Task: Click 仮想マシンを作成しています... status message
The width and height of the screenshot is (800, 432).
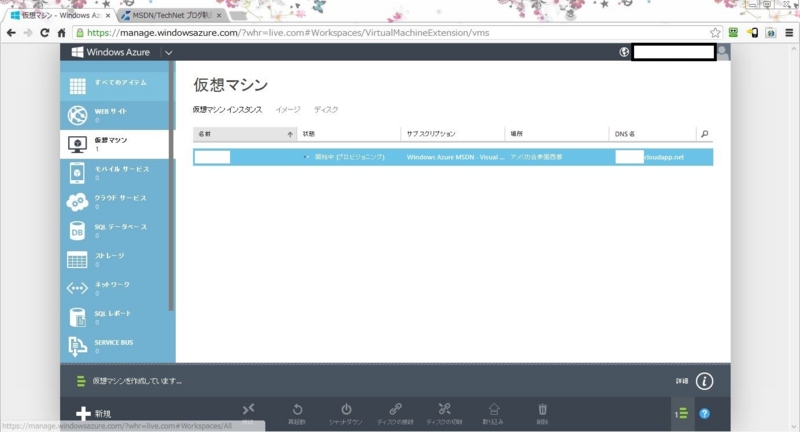Action: pyautogui.click(x=137, y=381)
